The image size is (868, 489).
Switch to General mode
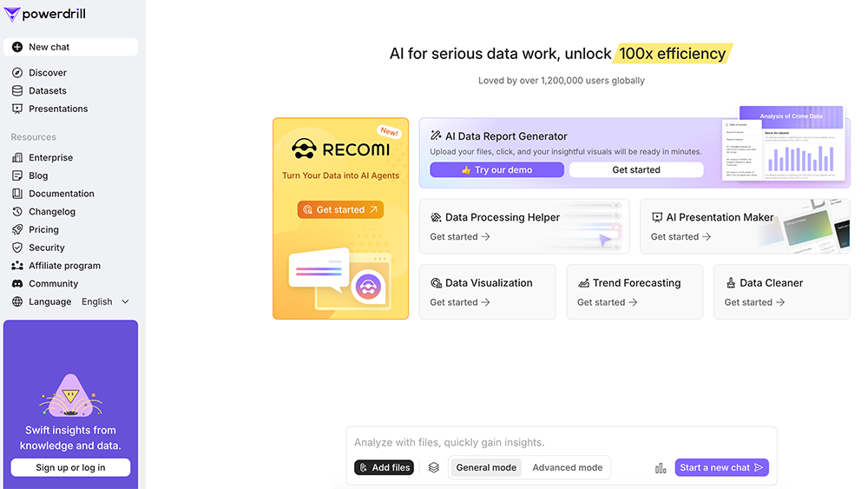[x=486, y=467]
